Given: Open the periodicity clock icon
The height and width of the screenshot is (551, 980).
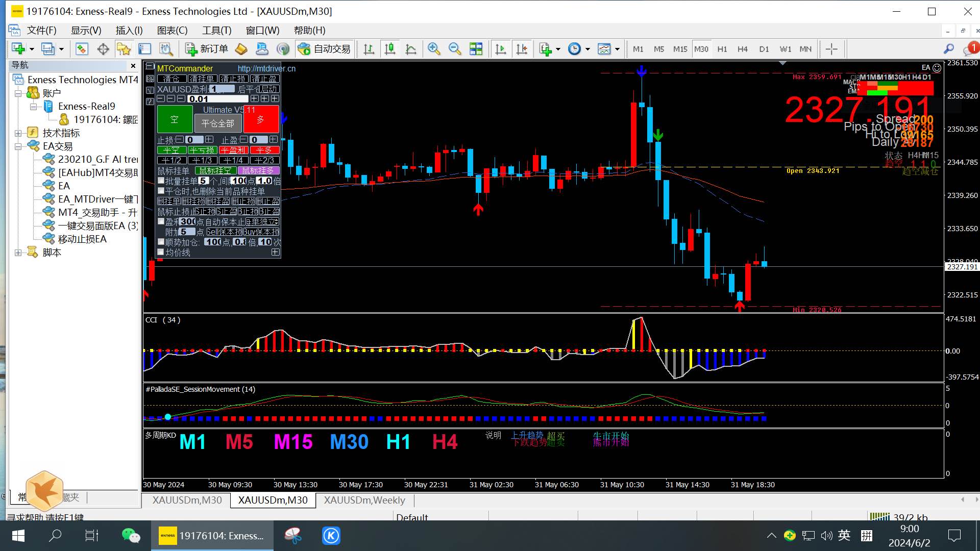Looking at the screenshot, I should [x=575, y=49].
